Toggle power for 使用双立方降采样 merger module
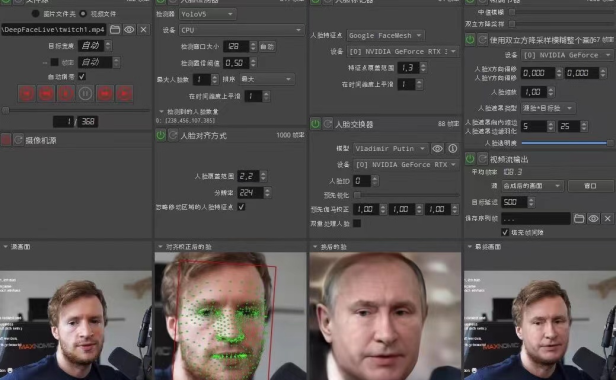 [x=470, y=40]
